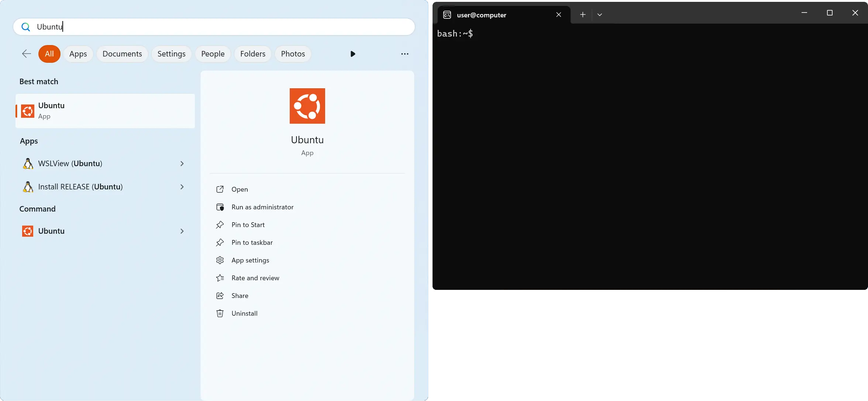The image size is (868, 401).
Task: Switch to the Photos filter tab
Action: [293, 54]
